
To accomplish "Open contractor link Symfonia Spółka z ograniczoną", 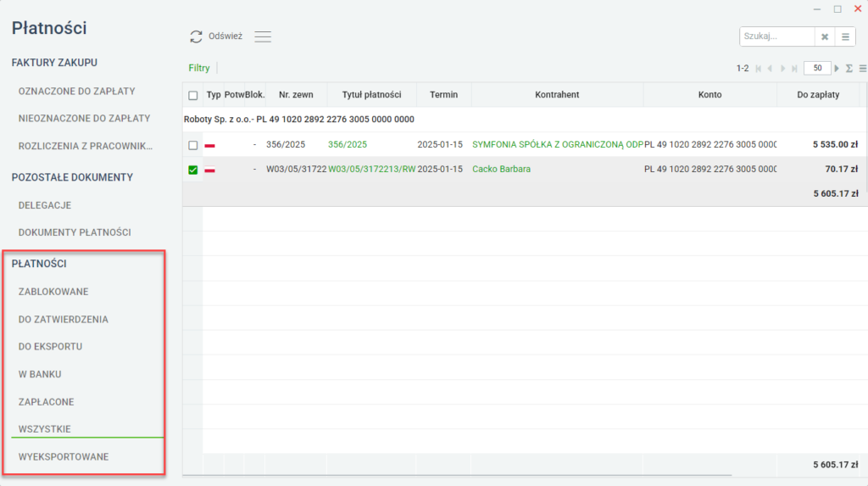I will (x=558, y=145).
